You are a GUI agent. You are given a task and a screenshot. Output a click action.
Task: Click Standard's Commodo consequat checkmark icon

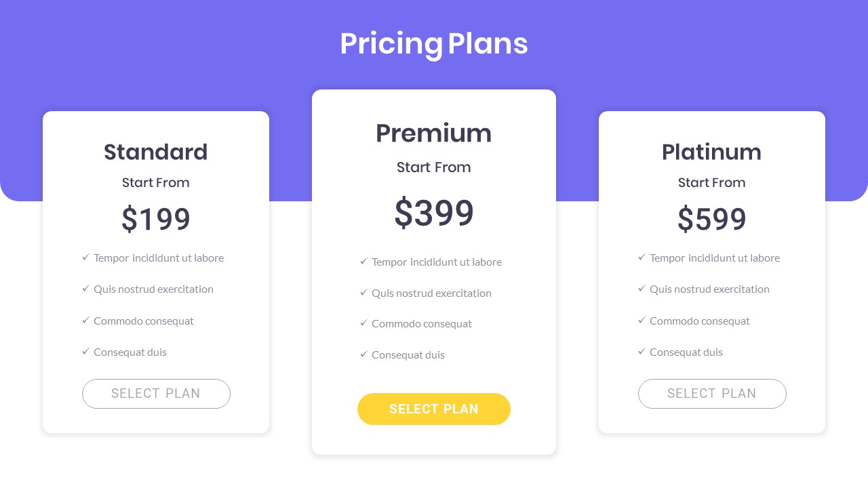tap(86, 321)
